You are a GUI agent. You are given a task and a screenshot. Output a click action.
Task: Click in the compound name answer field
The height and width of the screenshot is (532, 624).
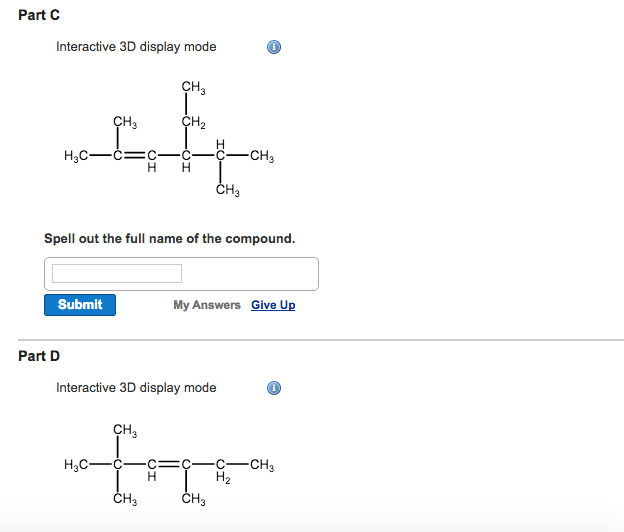coord(117,273)
